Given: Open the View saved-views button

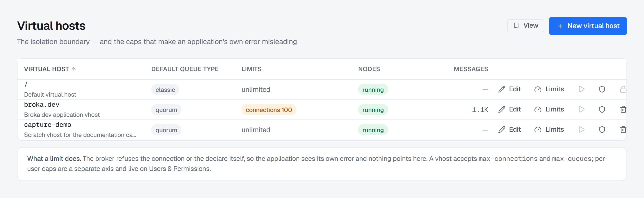Looking at the screenshot, I should coord(525,26).
